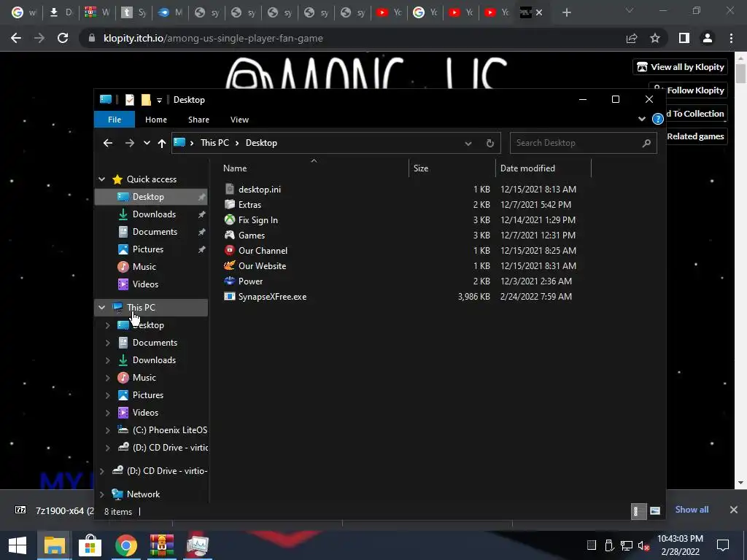Viewport: 747px width, 560px height.
Task: Select the Extras shortcut icon
Action: click(230, 204)
